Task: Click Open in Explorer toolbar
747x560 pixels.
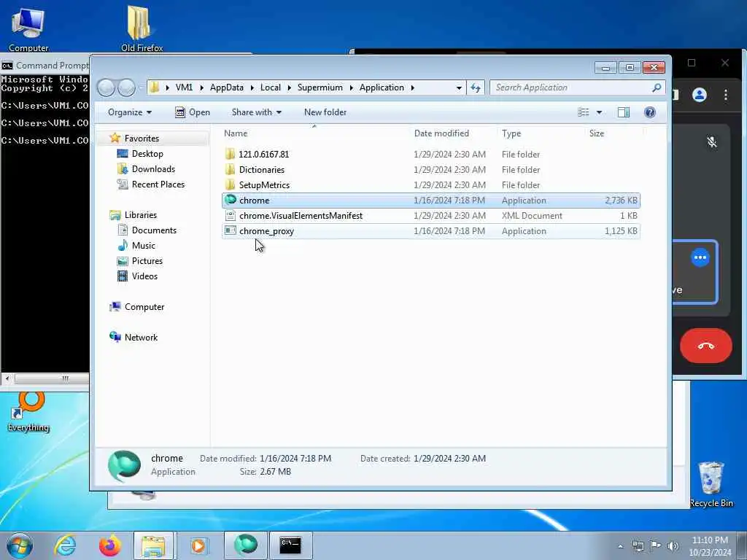Action: tap(193, 112)
